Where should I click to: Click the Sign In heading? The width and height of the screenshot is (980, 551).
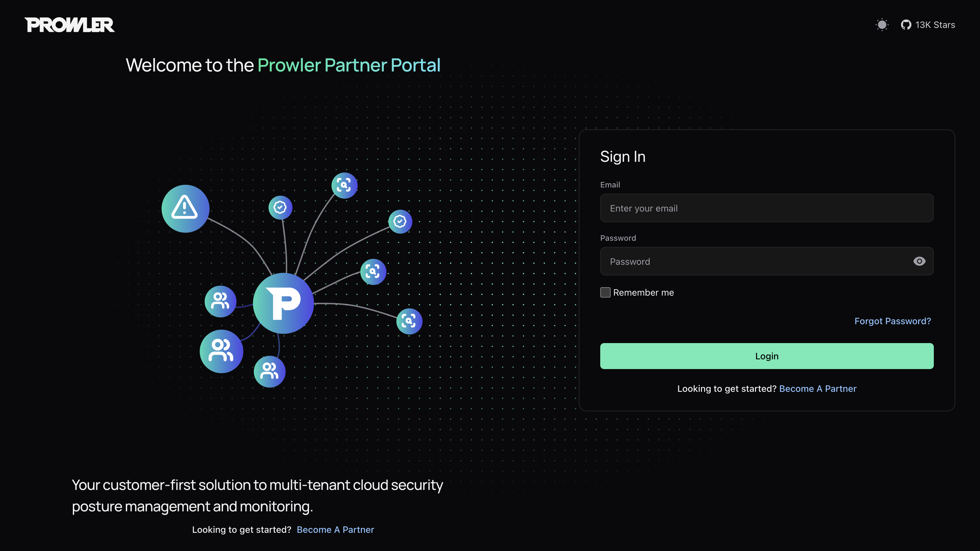click(623, 157)
